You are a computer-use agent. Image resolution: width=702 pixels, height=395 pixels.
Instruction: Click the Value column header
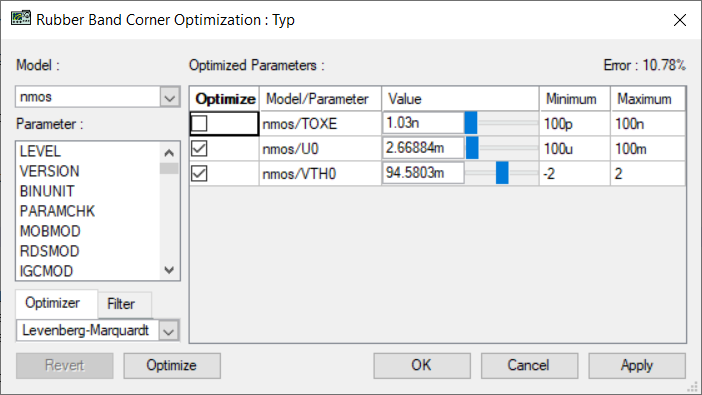[460, 99]
